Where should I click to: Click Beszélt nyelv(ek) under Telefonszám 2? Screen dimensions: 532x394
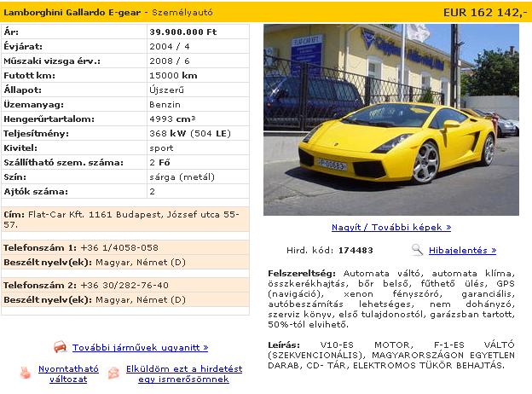(x=48, y=299)
